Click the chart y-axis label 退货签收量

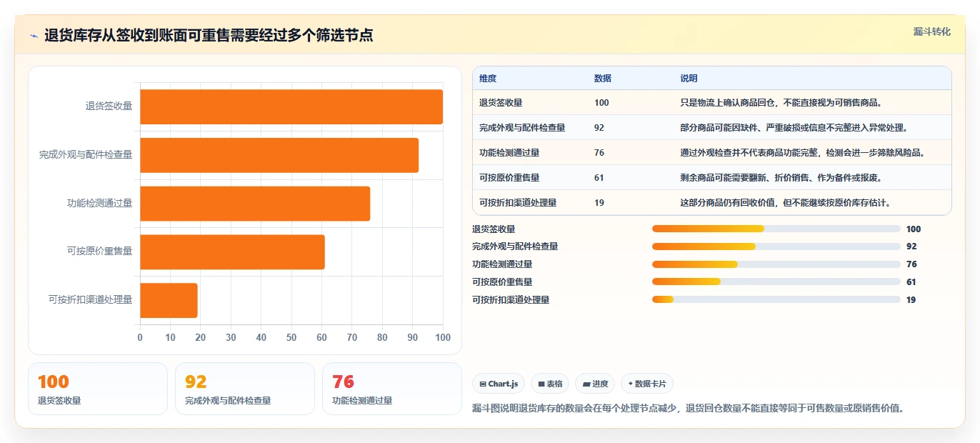tap(109, 106)
